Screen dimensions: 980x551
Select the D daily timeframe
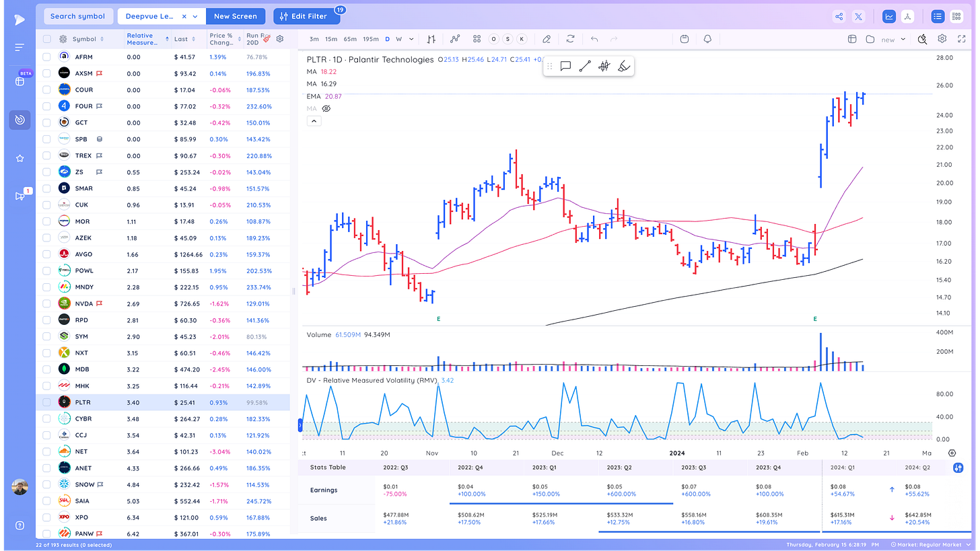coord(388,39)
